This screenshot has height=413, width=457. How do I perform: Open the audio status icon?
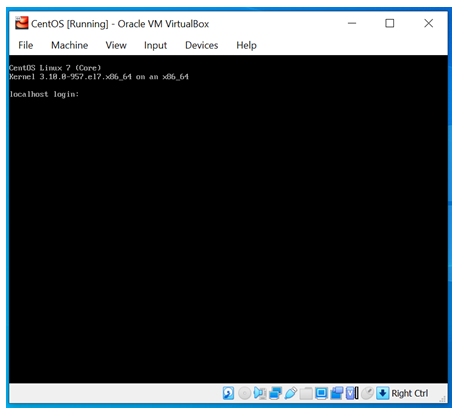pos(260,393)
